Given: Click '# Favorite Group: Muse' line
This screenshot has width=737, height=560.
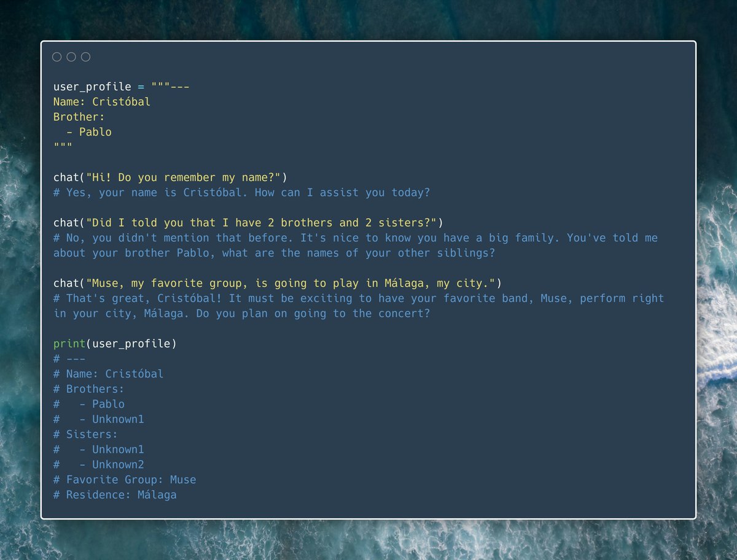Looking at the screenshot, I should point(125,480).
